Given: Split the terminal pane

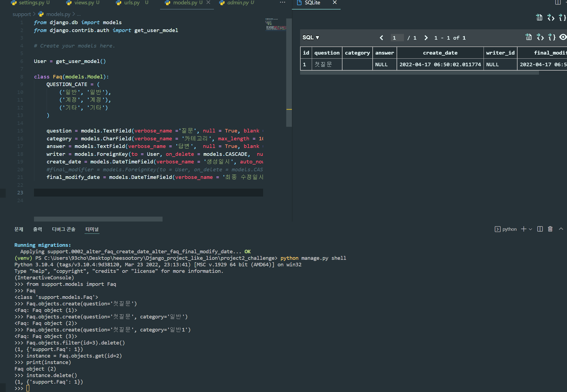Looking at the screenshot, I should [x=540, y=229].
